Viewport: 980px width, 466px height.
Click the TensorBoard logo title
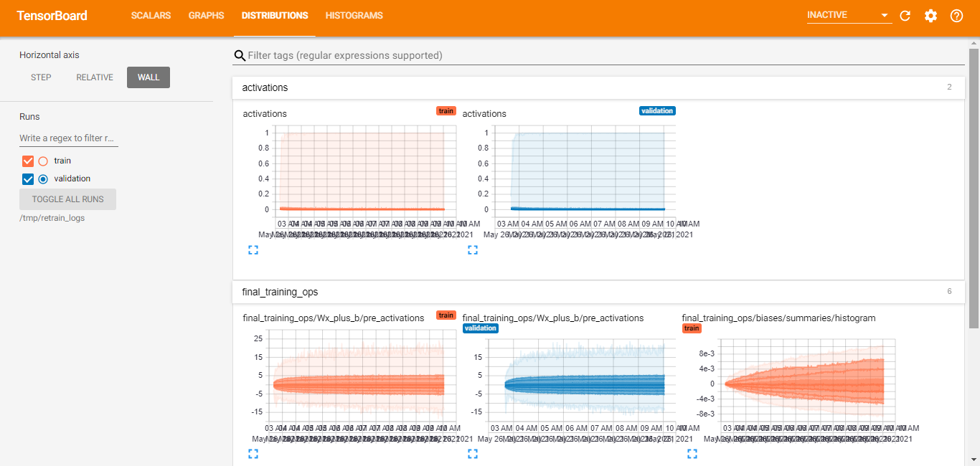click(x=51, y=15)
